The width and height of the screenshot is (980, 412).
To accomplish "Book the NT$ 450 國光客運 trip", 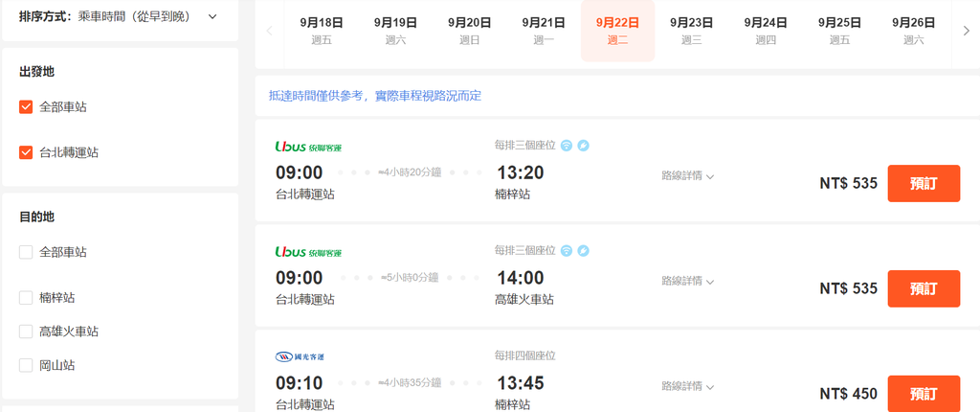I will click(924, 394).
